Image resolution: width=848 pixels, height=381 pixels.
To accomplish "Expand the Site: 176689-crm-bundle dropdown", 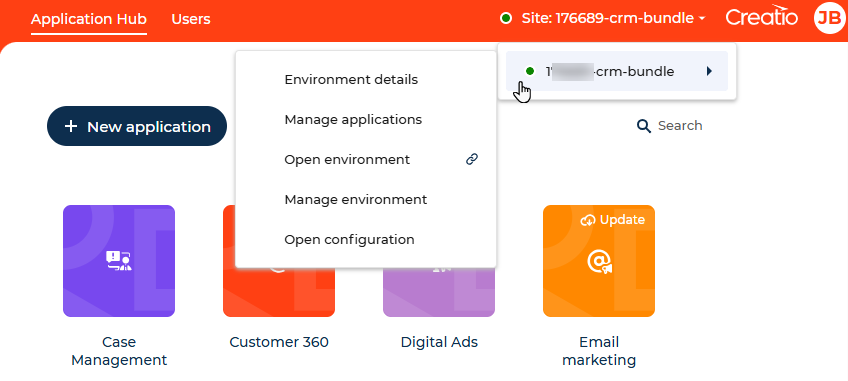I will (614, 18).
